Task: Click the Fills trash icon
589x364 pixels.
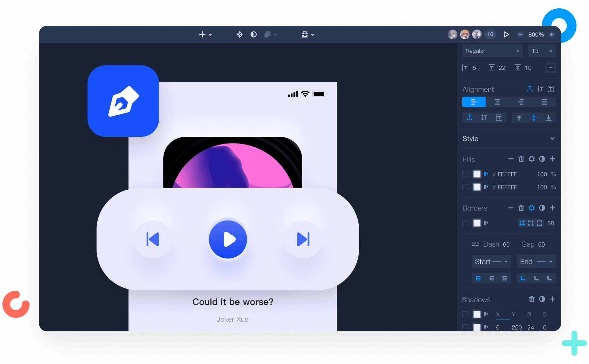Action: click(x=521, y=159)
